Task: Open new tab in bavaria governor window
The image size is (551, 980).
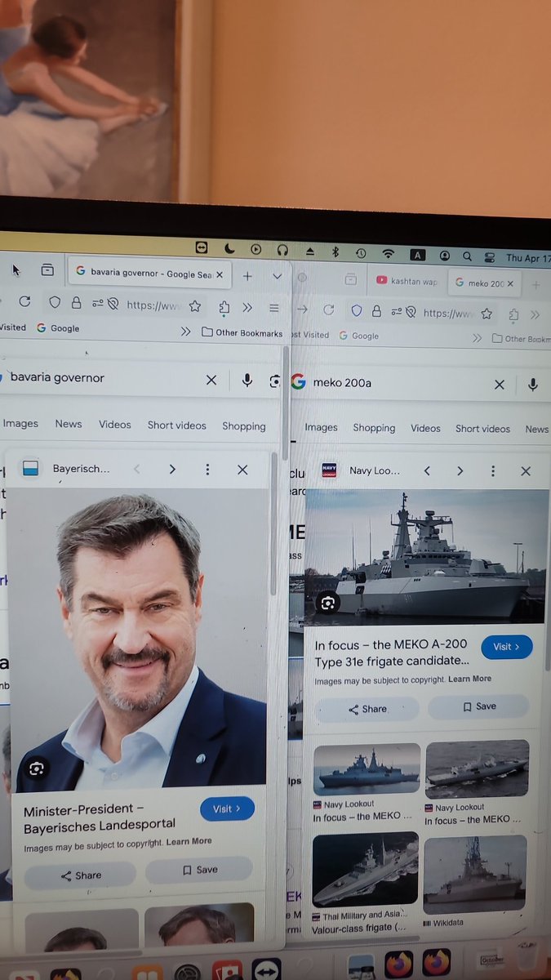Action: click(247, 276)
